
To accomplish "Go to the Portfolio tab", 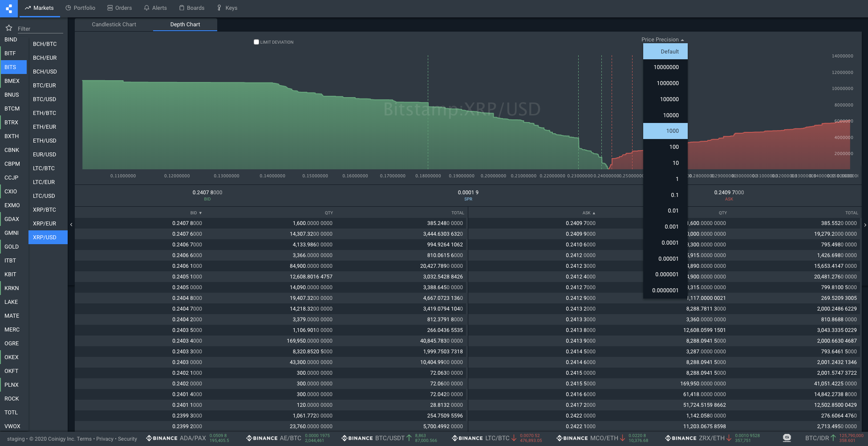I will tap(81, 8).
